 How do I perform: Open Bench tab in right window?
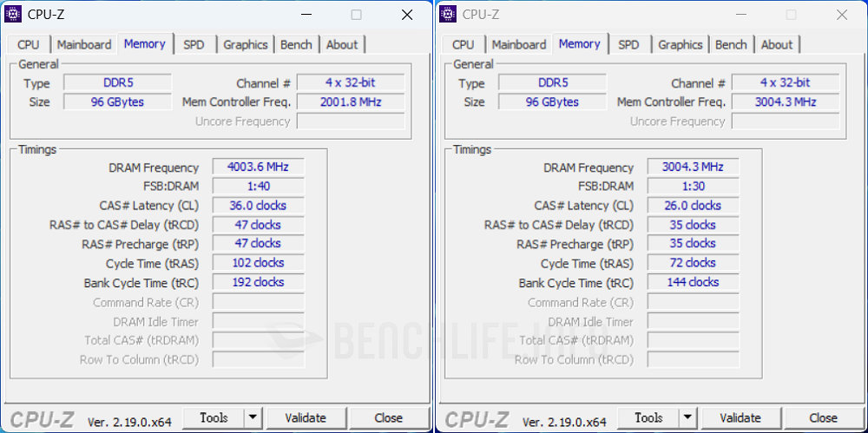pos(731,45)
